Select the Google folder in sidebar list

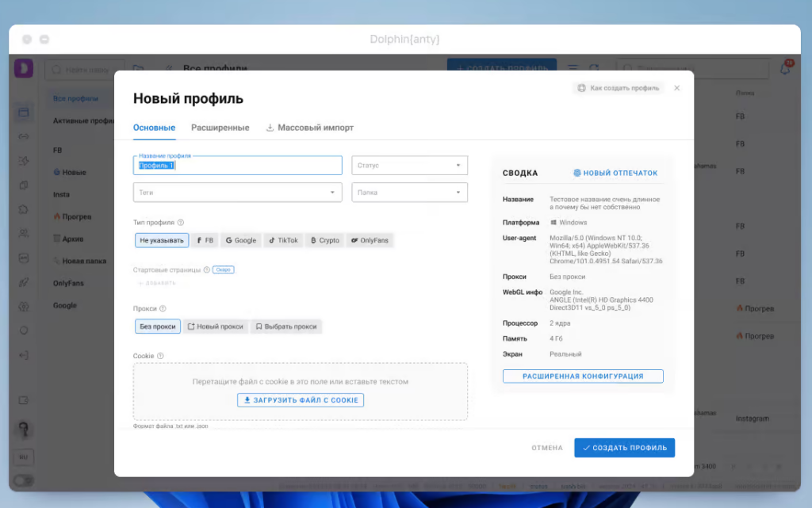coord(65,306)
